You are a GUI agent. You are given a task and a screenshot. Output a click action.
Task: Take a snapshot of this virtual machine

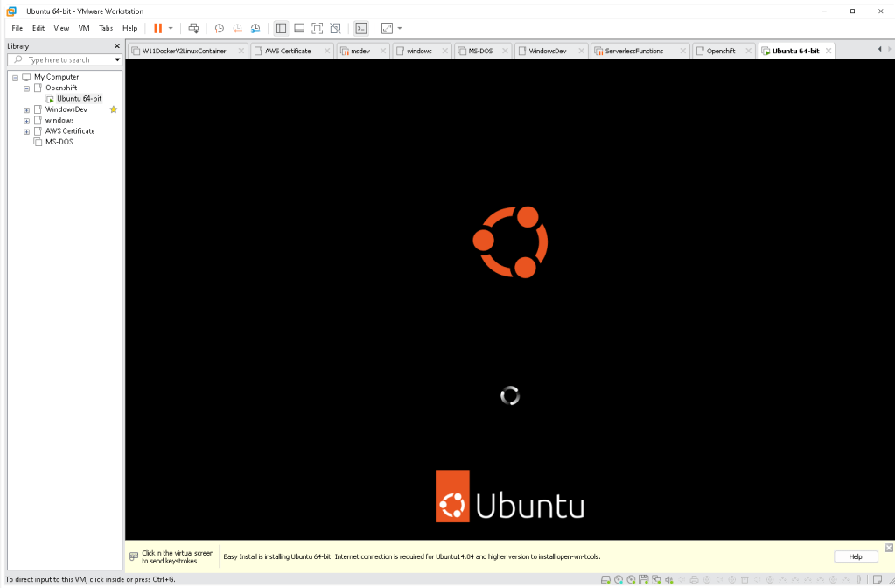point(220,28)
